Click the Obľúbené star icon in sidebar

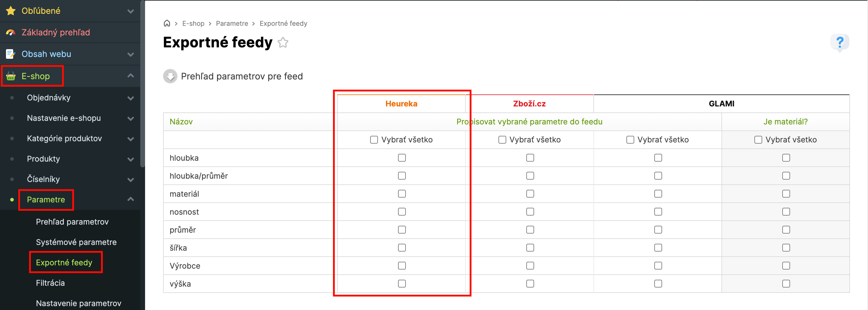click(x=11, y=11)
